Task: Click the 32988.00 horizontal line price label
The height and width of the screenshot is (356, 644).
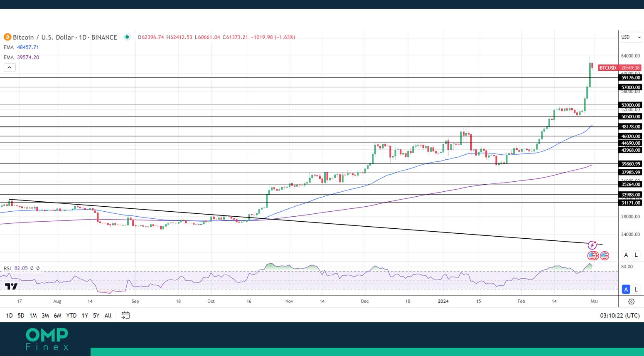Action: (x=631, y=195)
